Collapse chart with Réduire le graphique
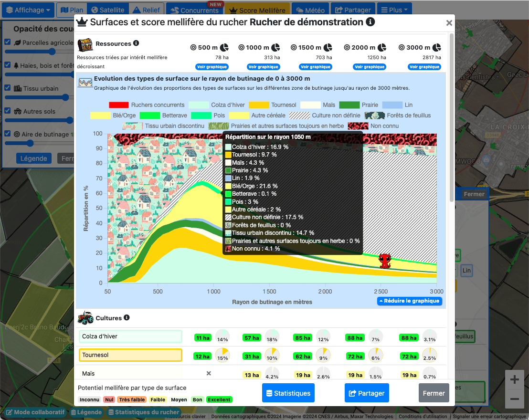529x420 pixels. point(409,301)
